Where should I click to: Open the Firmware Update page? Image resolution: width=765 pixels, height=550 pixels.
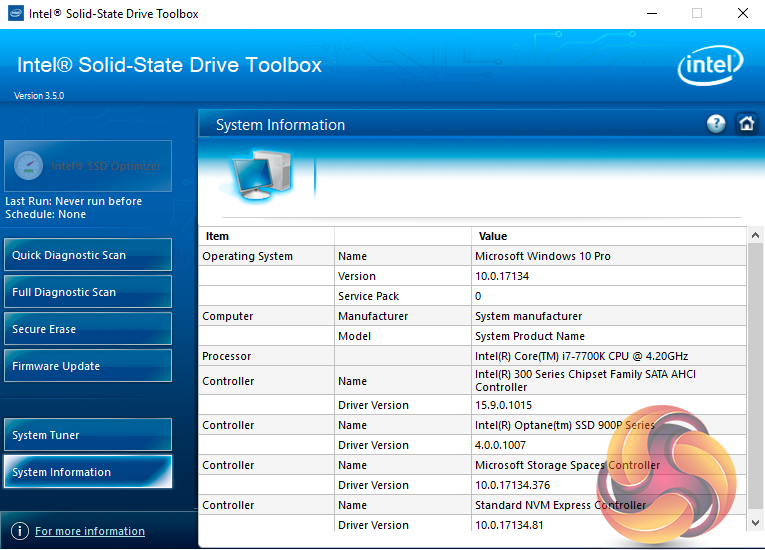(x=88, y=366)
